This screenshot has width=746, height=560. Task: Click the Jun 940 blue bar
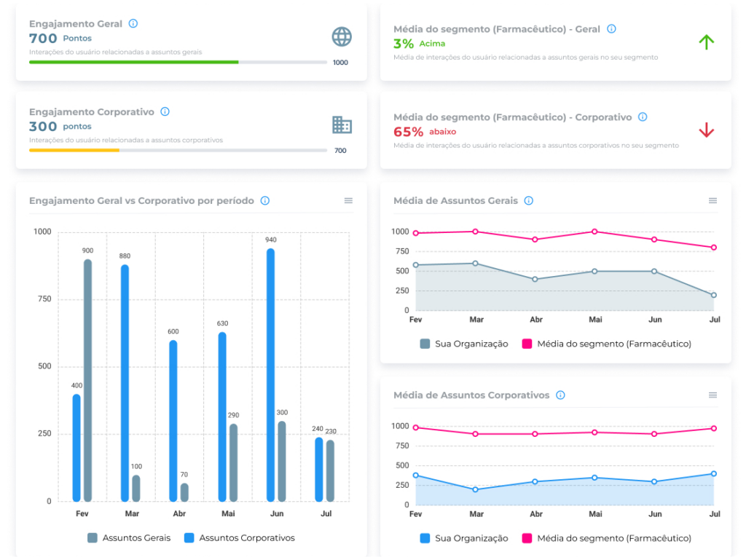(x=270, y=375)
